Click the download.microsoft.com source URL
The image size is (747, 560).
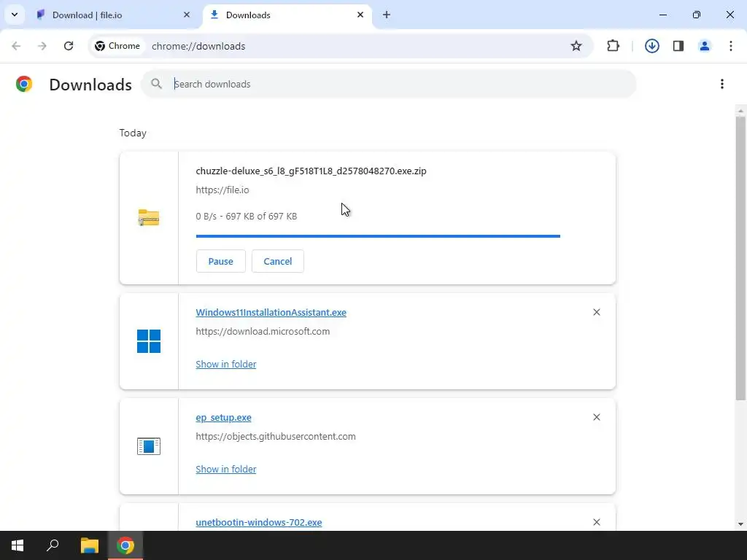[263, 332]
